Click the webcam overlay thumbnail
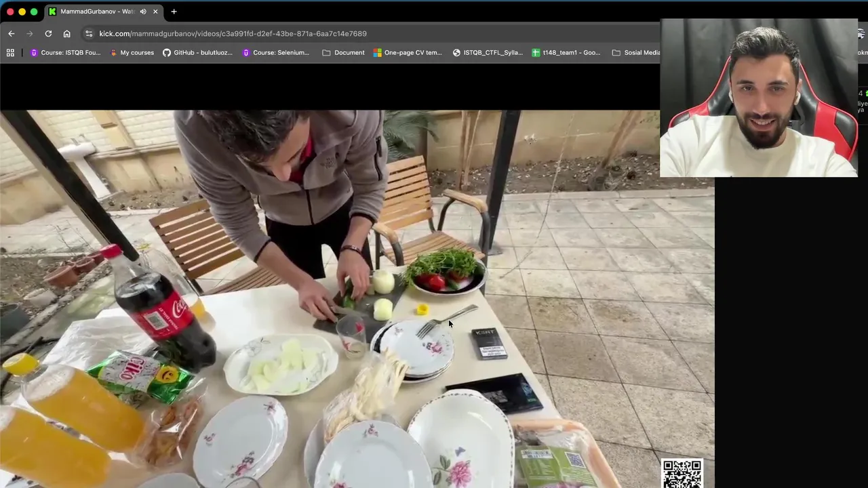Screen dimensions: 868x488 [759, 98]
